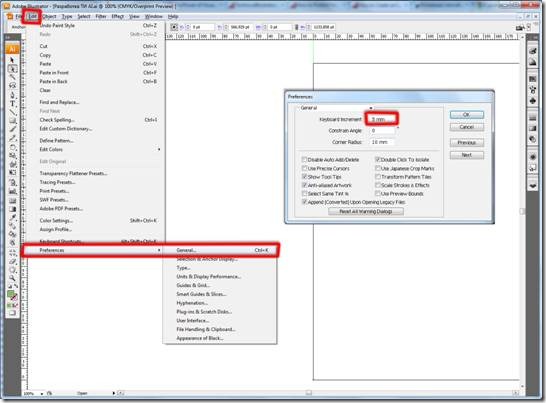The image size is (546, 403).
Task: Select the Pen tool
Action: click(13, 95)
